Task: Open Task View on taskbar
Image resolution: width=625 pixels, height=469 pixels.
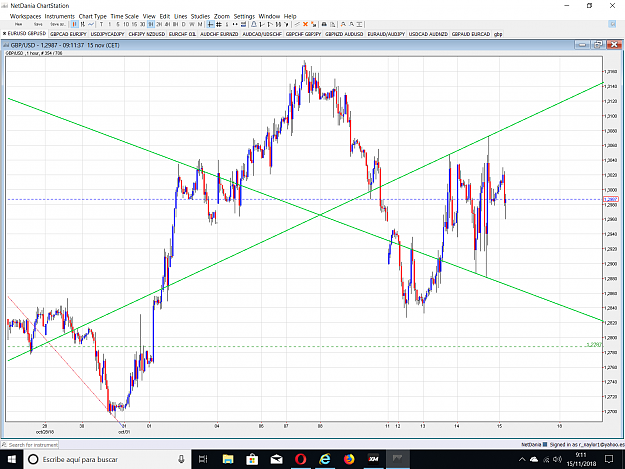Action: tap(203, 459)
